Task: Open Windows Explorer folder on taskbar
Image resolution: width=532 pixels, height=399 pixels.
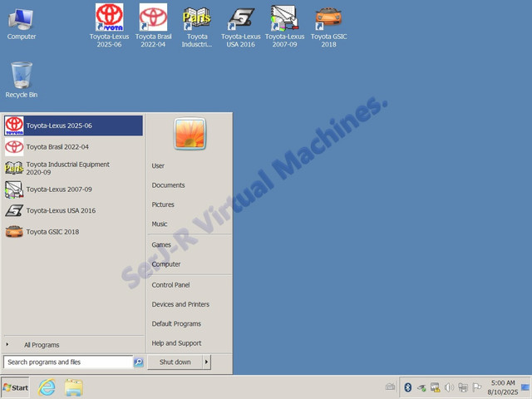Action: 74,387
